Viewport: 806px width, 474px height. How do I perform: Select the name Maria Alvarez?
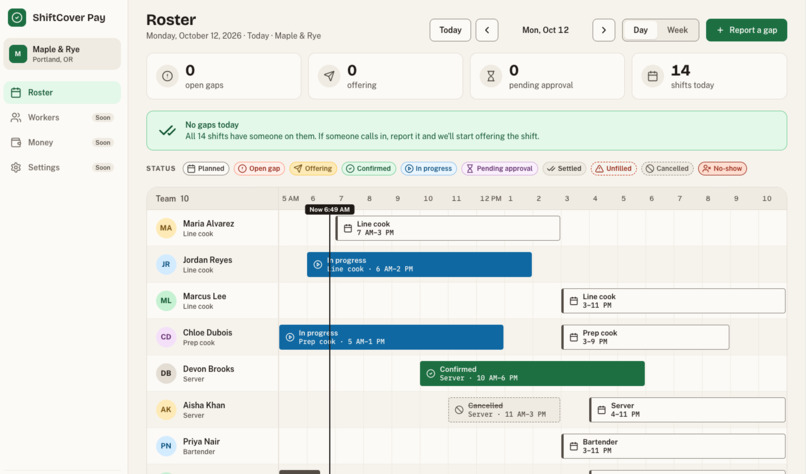[209, 224]
